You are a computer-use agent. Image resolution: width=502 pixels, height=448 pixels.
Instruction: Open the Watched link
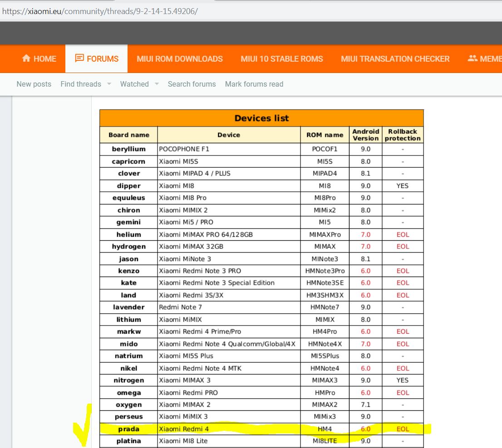click(x=134, y=84)
